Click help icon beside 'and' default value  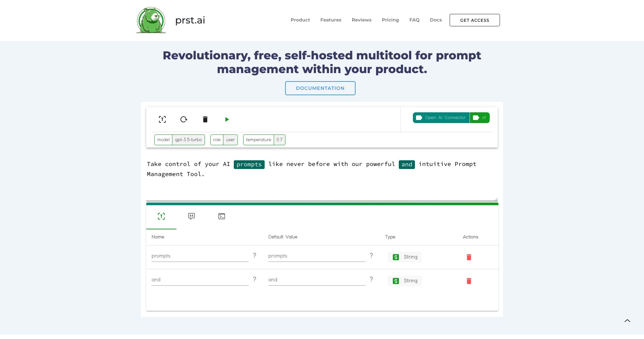[371, 279]
